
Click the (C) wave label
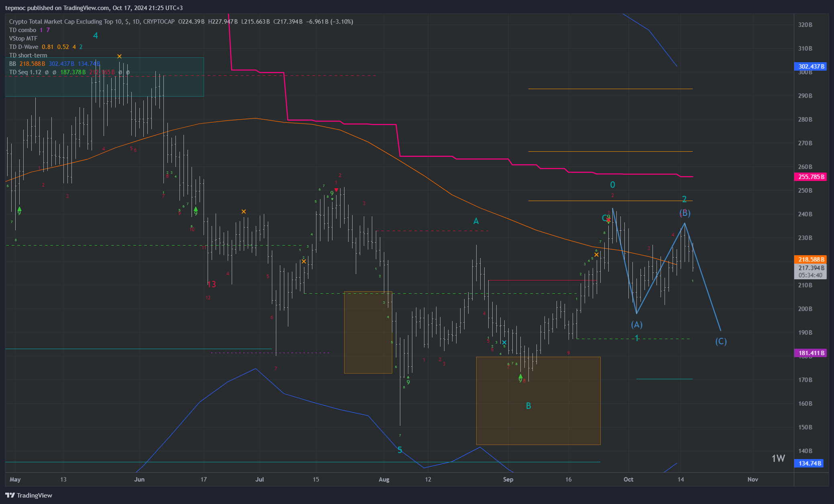pos(721,341)
